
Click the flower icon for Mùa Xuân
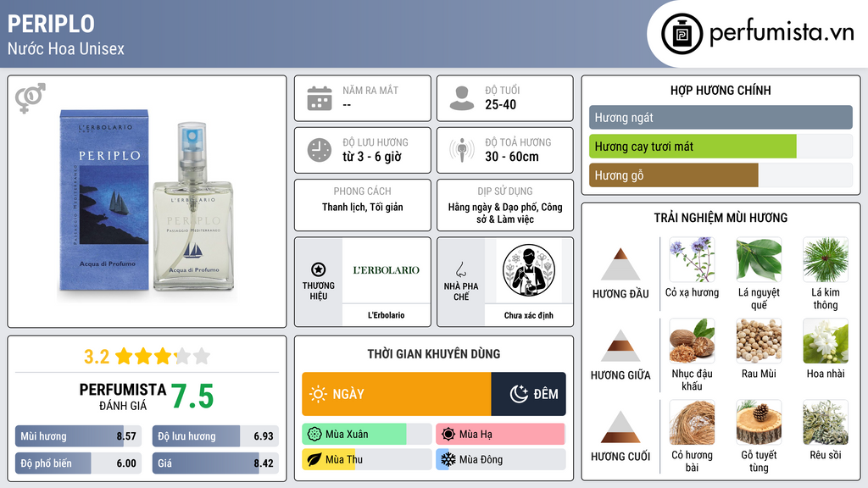click(x=314, y=434)
